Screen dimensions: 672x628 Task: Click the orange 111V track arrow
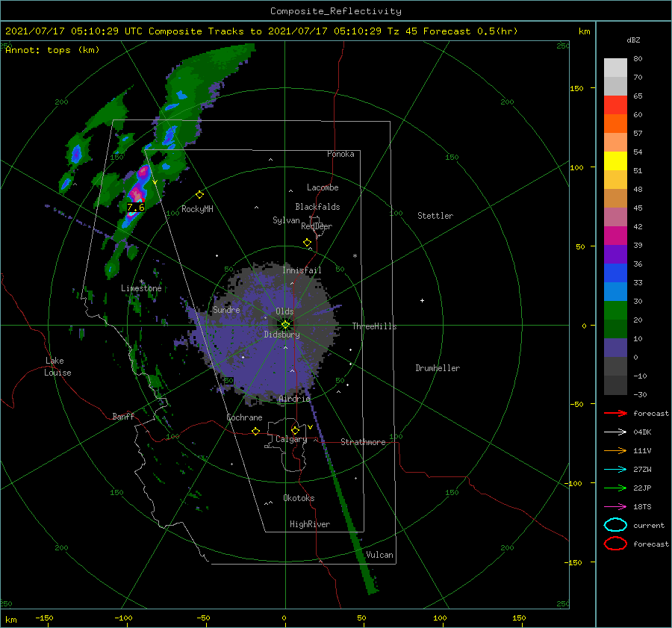615,450
